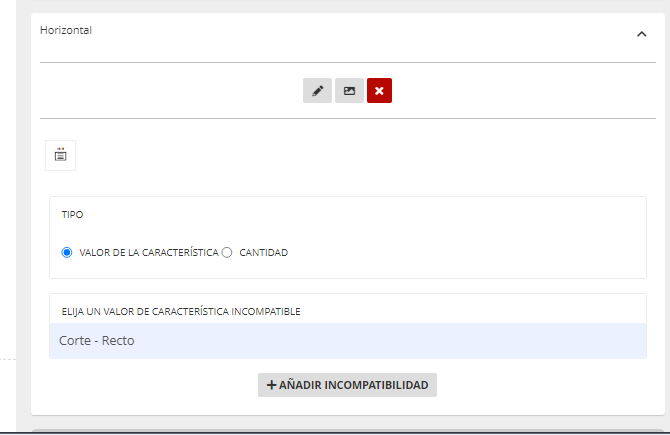This screenshot has height=435, width=670.
Task: Open the incompatible characteristic value dropdown
Action: [x=347, y=340]
